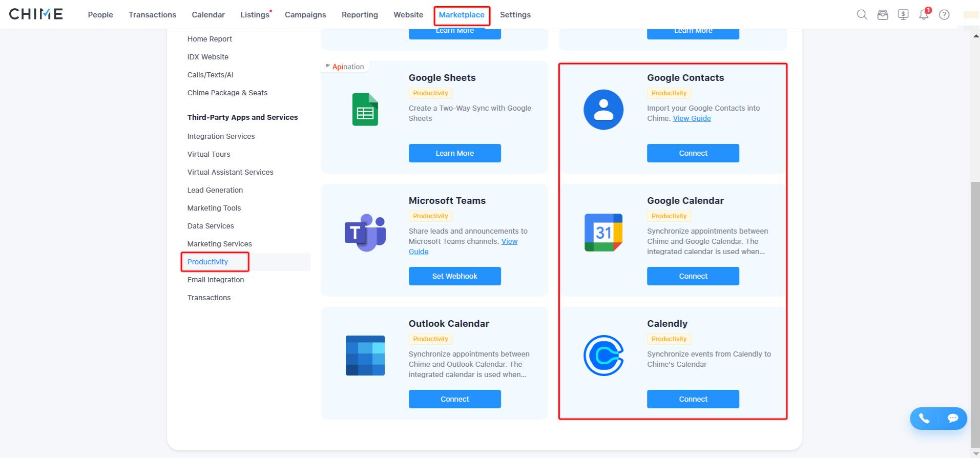Click the Outlook Calendar app icon

coord(365,356)
